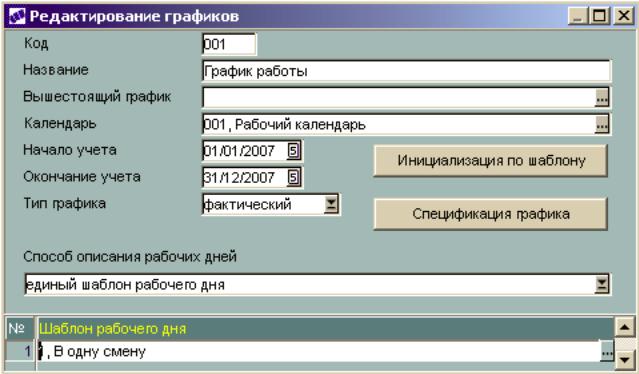Click the № column header
The image size is (639, 374).
coord(20,328)
